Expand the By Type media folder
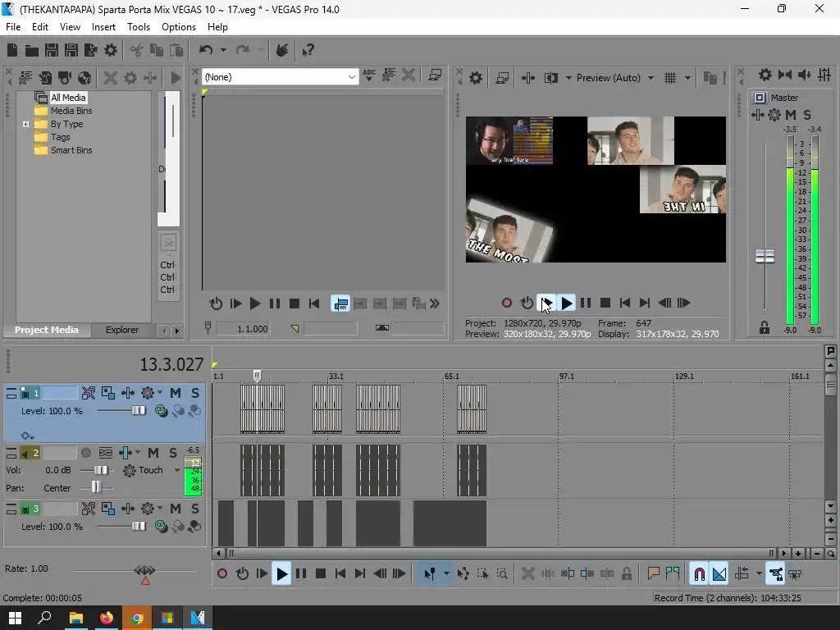Image resolution: width=840 pixels, height=630 pixels. click(x=25, y=125)
